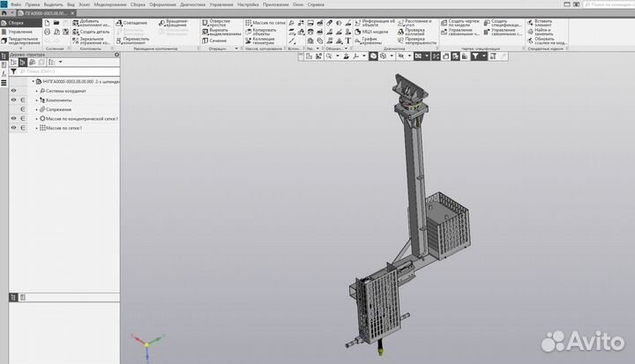Open the tree display mode dropdown arrow
The height and width of the screenshot is (364, 635).
(60, 63)
